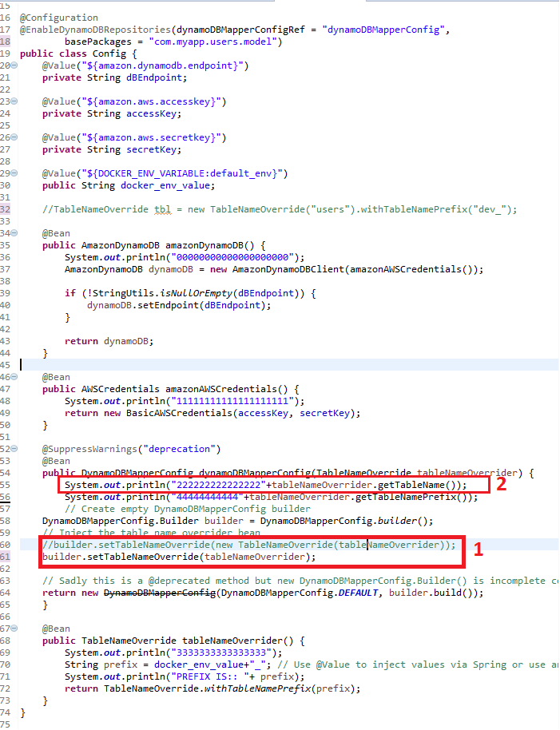Click BasicAWSCredentials on line 49
The image size is (560, 730).
(179, 414)
